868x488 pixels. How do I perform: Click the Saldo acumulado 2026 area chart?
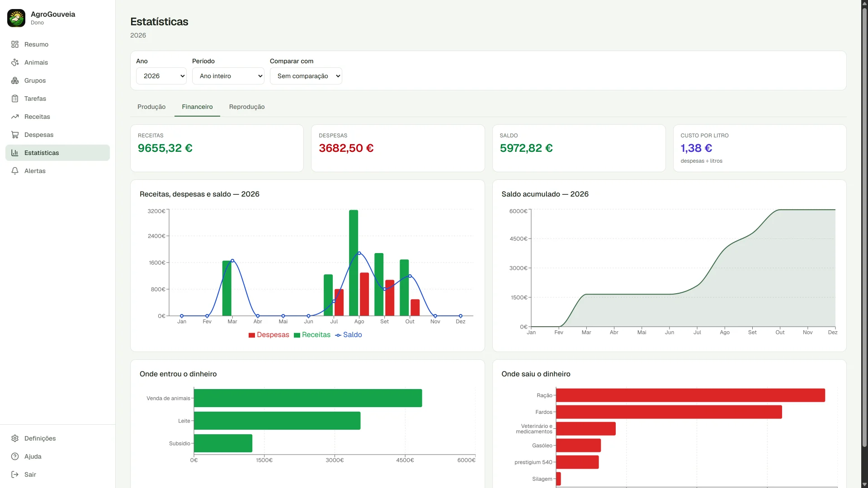pos(683,268)
